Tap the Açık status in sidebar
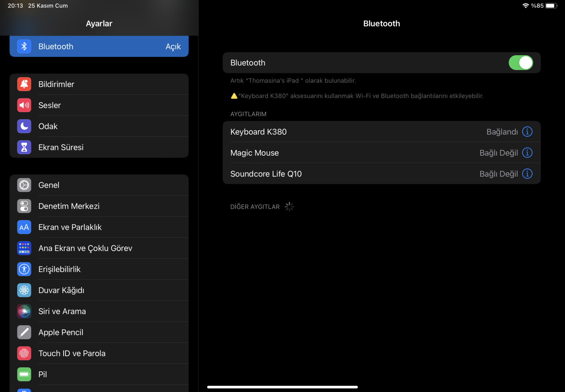 (173, 47)
